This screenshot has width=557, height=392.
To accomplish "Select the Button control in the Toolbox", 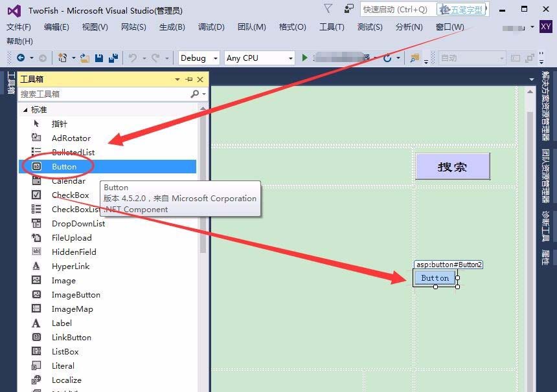I will click(x=64, y=166).
